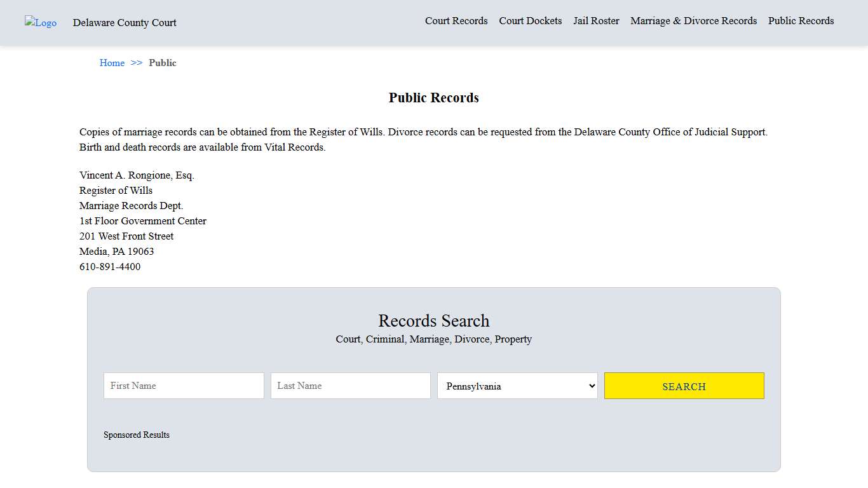
Task: Open Marriage & Divorce Records section
Action: [693, 20]
